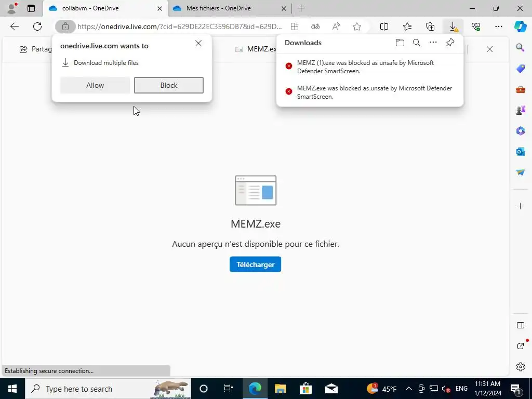Viewport: 532px width, 399px height.
Task: Open Browser essentials heart icon
Action: 476,26
